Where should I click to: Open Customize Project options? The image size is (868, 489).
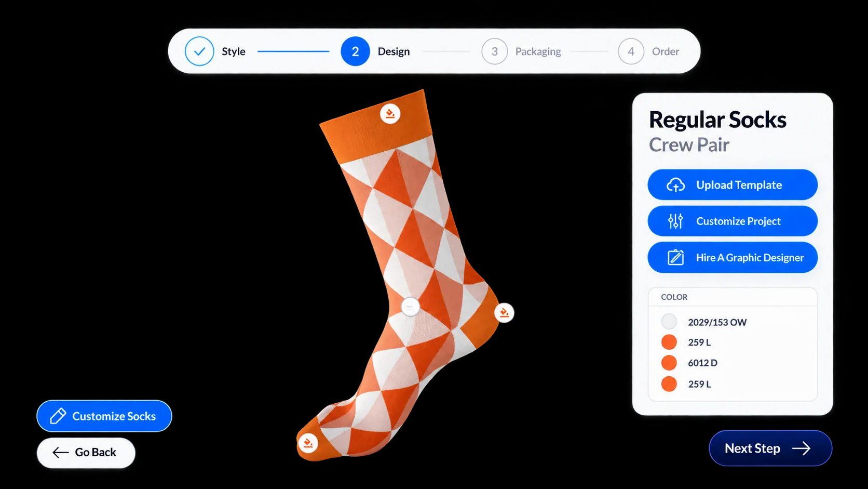click(x=733, y=221)
